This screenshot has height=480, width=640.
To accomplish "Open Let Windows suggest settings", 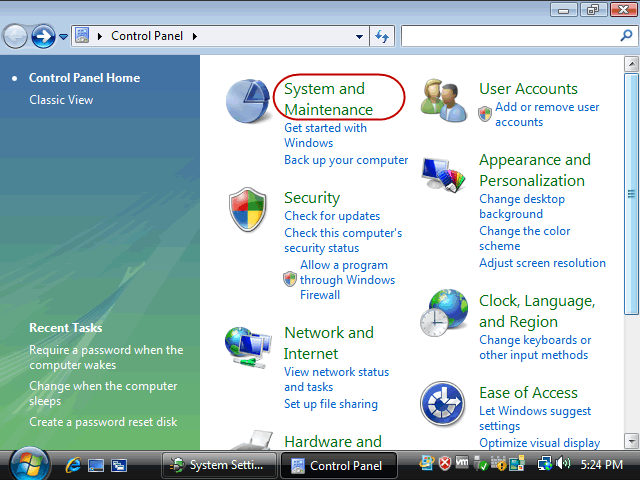I will coord(535,418).
